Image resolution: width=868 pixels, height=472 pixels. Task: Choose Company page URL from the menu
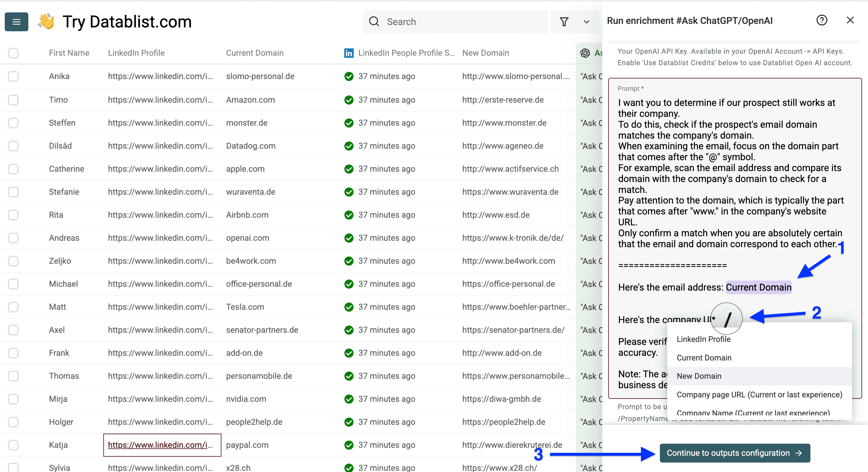point(759,394)
